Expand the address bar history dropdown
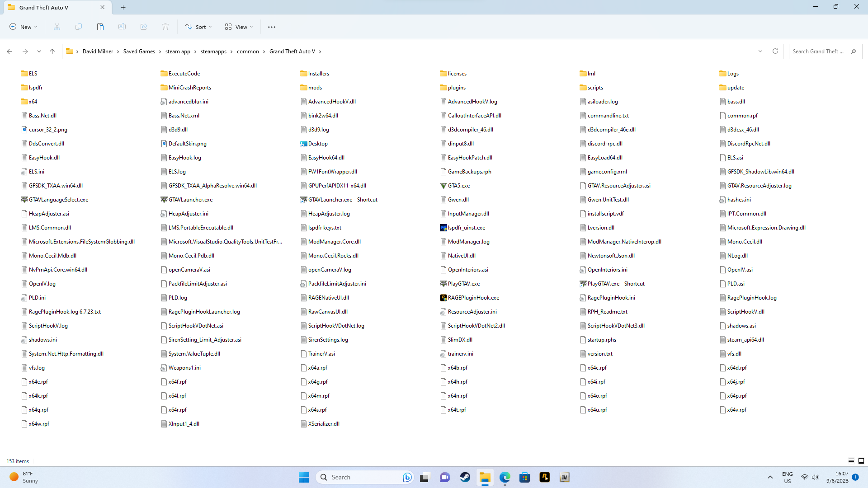The height and width of the screenshot is (488, 868). point(760,52)
